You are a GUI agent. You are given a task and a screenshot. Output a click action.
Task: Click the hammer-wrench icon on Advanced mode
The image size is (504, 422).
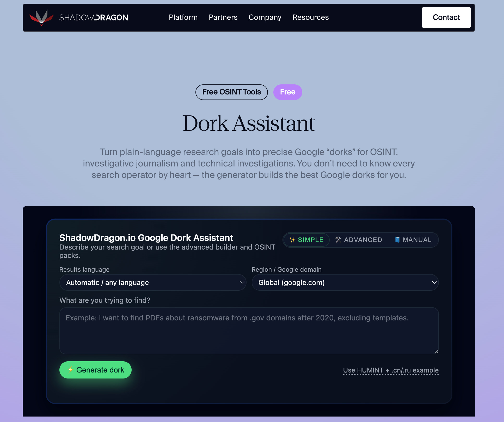pos(338,240)
